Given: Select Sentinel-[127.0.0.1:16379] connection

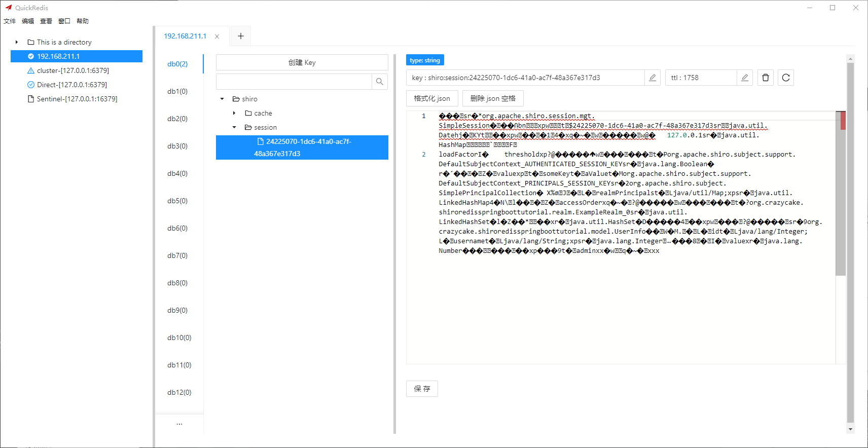Looking at the screenshot, I should click(x=77, y=99).
